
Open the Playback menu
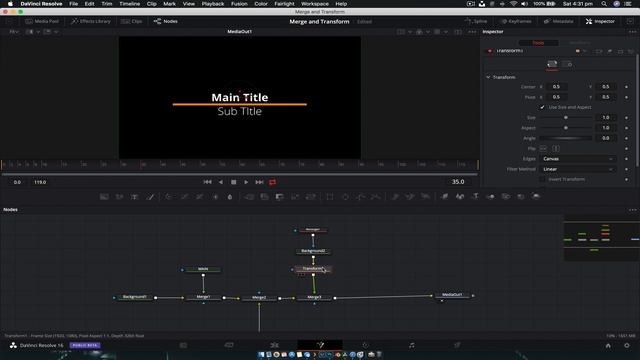coord(213,4)
